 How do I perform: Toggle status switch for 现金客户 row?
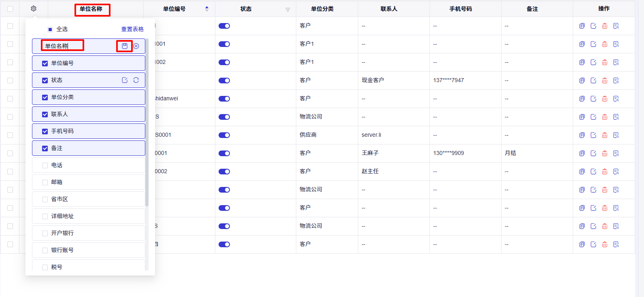[x=224, y=81]
